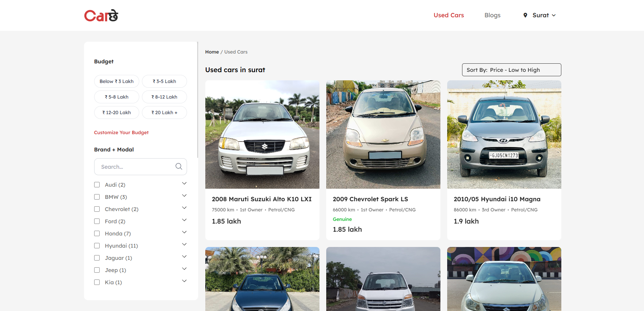Open the Maruti Suzuki Alto K10 photo
The image size is (644, 311).
pos(262,134)
